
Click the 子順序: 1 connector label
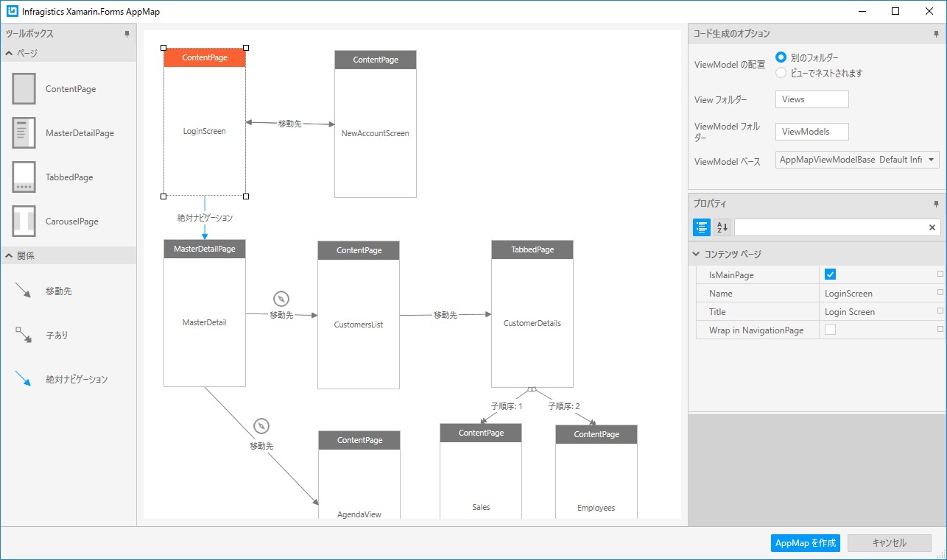click(x=507, y=405)
